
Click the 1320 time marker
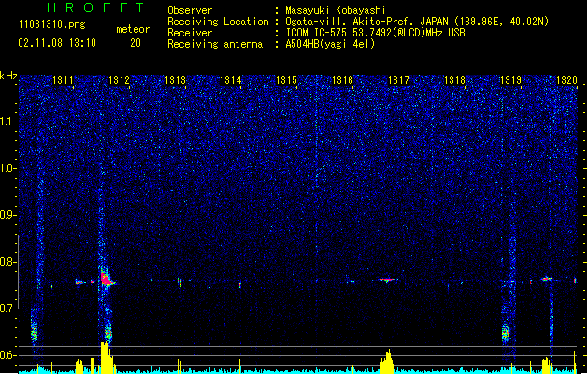tap(566, 80)
